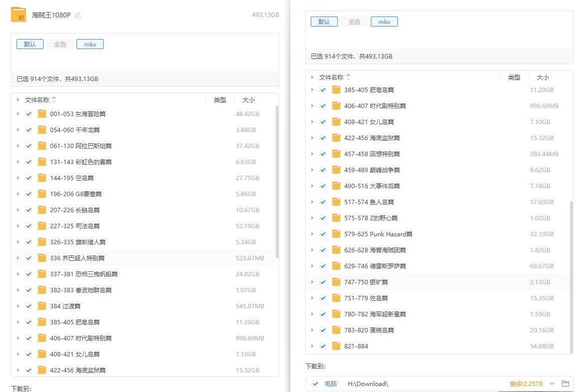
Task: Select the 默认 filter tag in the right panel
Action: (324, 22)
